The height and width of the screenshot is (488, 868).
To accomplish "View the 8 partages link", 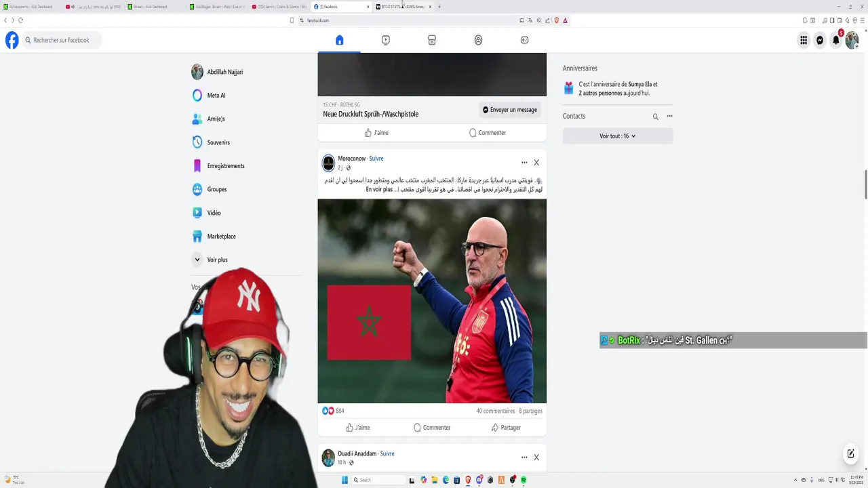I will 531,411.
